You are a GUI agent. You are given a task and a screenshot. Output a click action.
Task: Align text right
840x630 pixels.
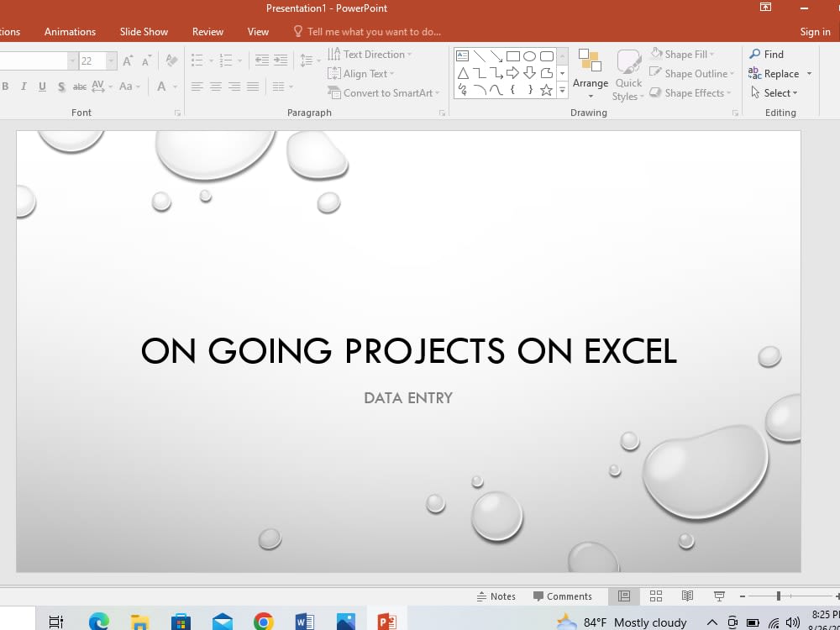(234, 87)
